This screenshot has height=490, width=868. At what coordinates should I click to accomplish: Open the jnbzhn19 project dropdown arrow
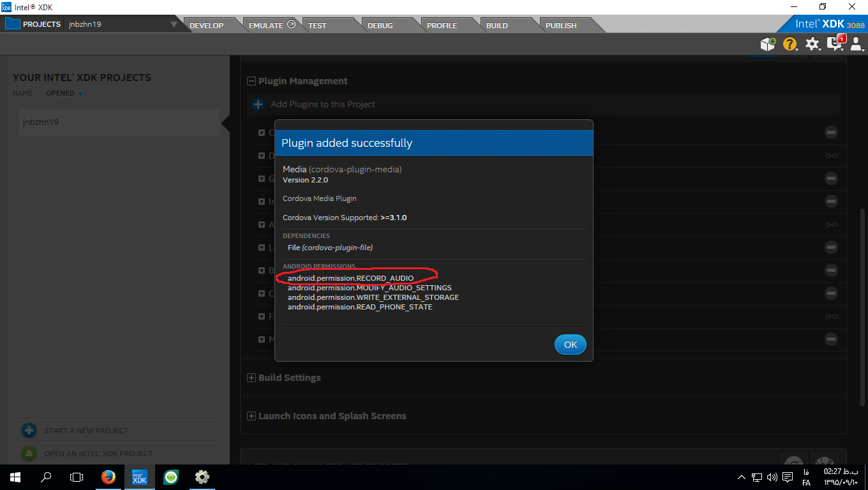coord(174,25)
